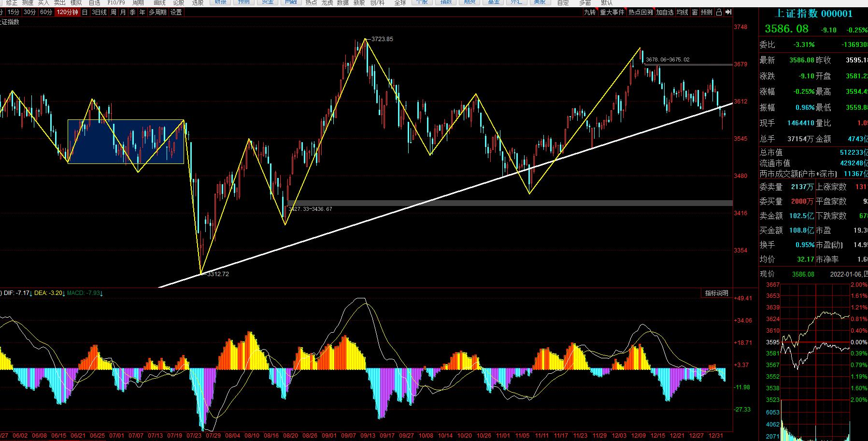The width and height of the screenshot is (868, 441).
Task: Click the 3678.06-3675.02 gap label
Action: (x=668, y=60)
